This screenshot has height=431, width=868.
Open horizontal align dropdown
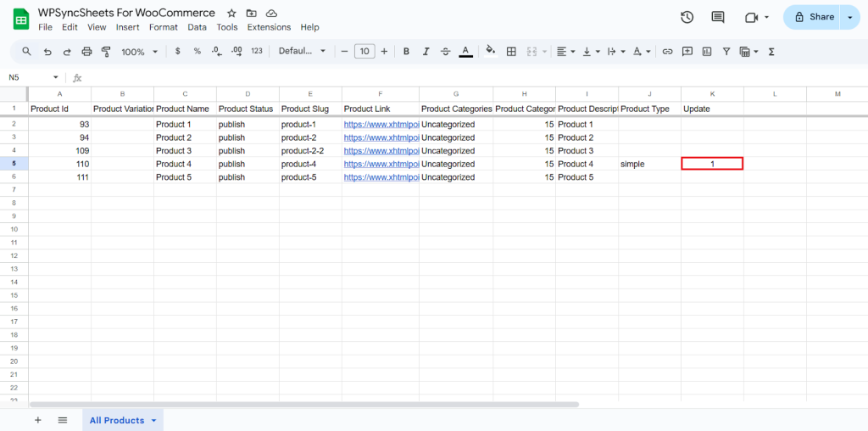(565, 52)
